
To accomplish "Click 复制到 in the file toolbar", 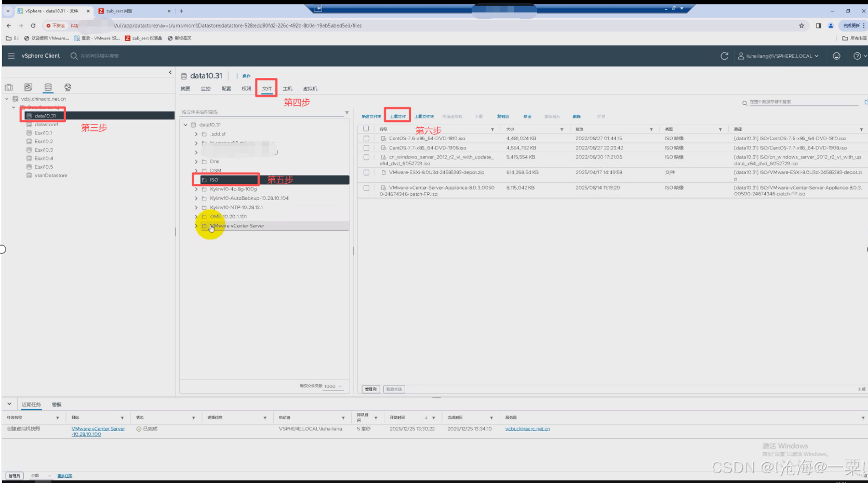I will tap(503, 117).
